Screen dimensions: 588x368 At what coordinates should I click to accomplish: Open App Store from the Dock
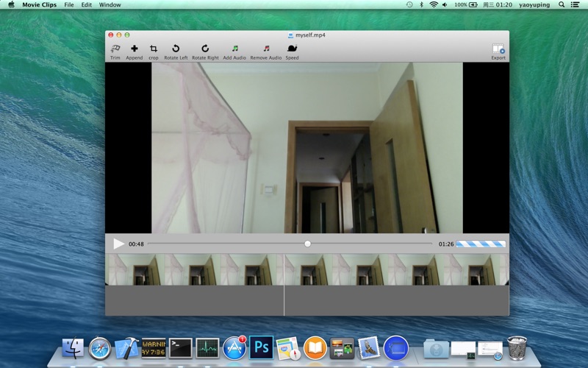[234, 348]
